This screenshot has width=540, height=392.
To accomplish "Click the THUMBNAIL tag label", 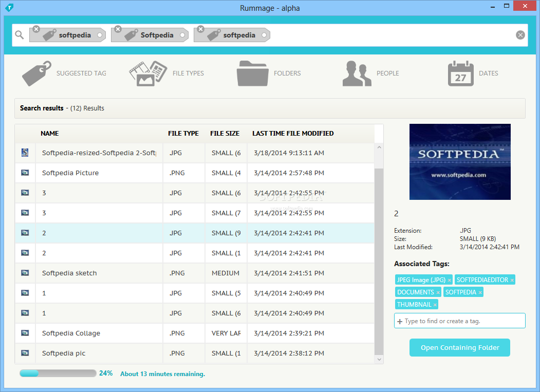I will point(414,305).
